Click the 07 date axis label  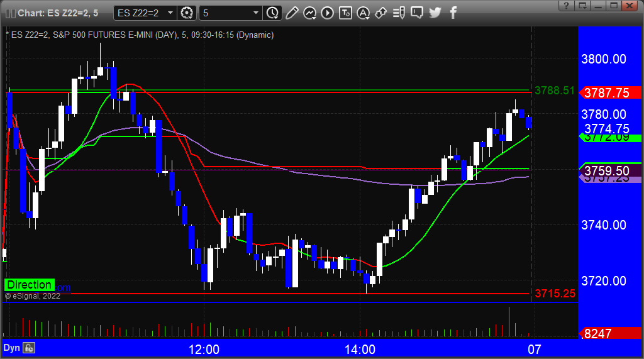pos(535,350)
